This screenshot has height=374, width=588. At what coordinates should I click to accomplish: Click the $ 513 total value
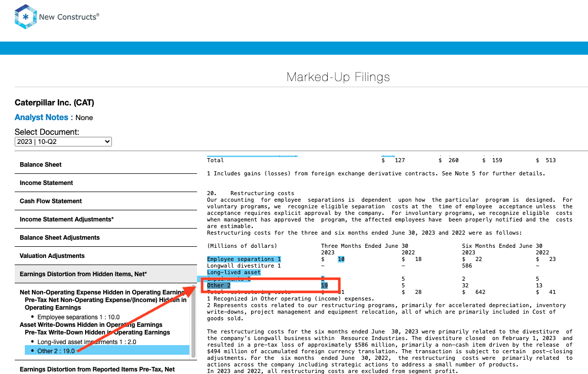click(546, 160)
